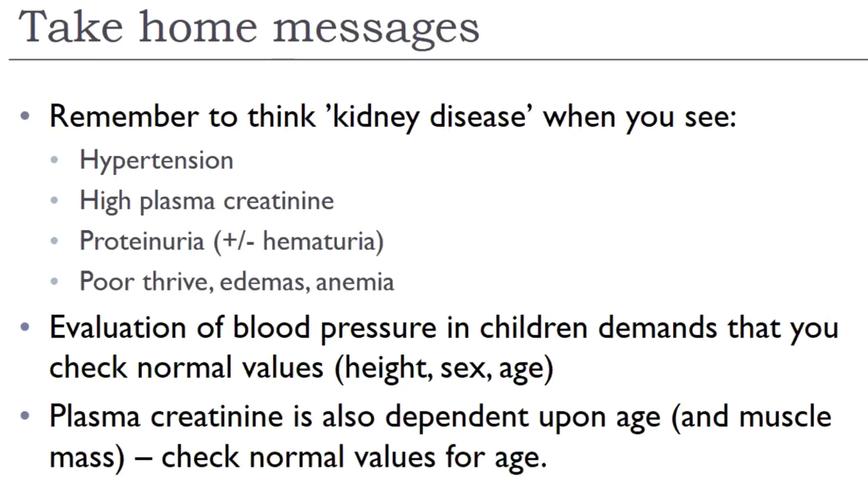Click the bullet dot before 'Proteinuria'
This screenshot has height=501, width=868.
54,241
